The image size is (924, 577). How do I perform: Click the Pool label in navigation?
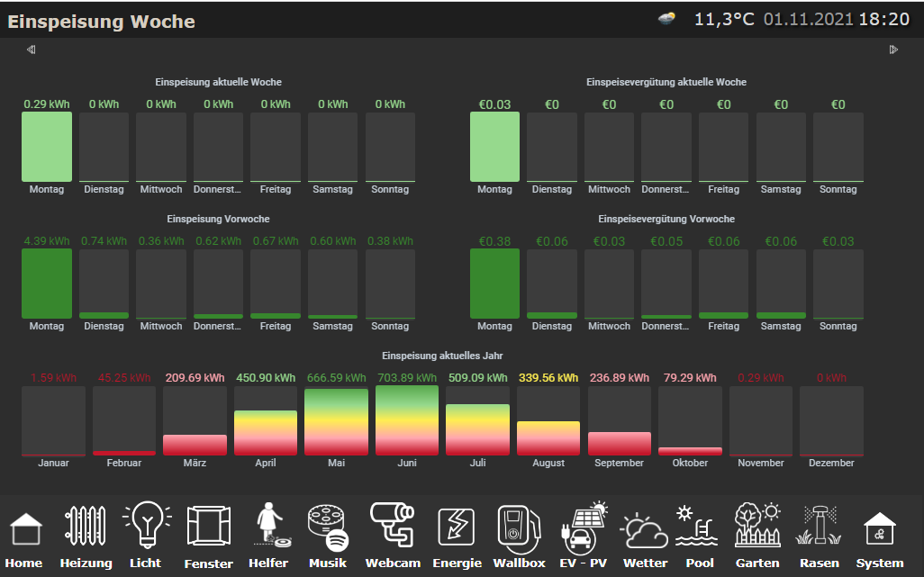(x=700, y=563)
